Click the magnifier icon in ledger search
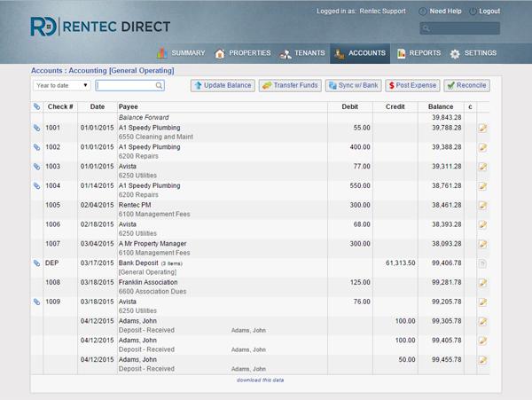This screenshot has height=400, width=532. pos(159,85)
